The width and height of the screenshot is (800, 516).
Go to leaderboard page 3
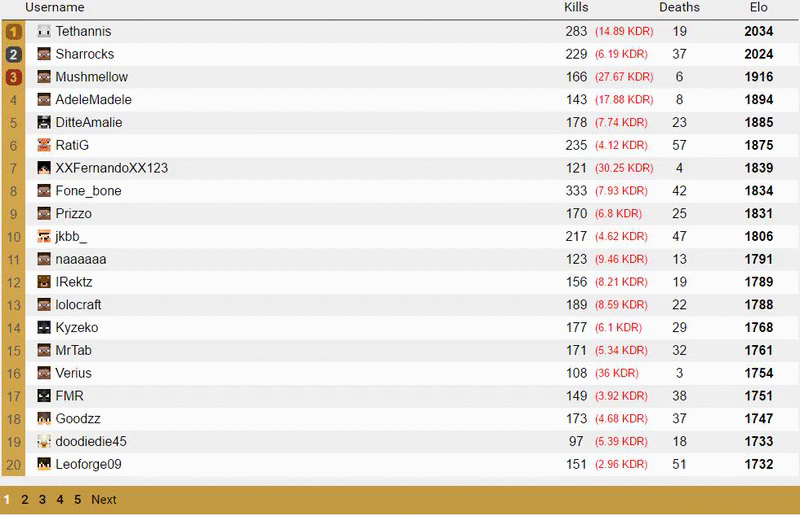click(42, 500)
